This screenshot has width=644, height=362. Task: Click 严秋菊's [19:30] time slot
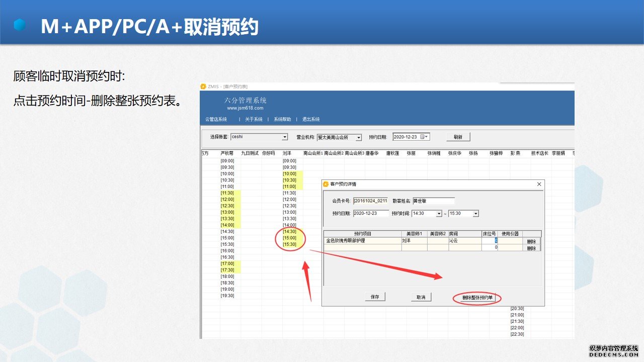(227, 296)
